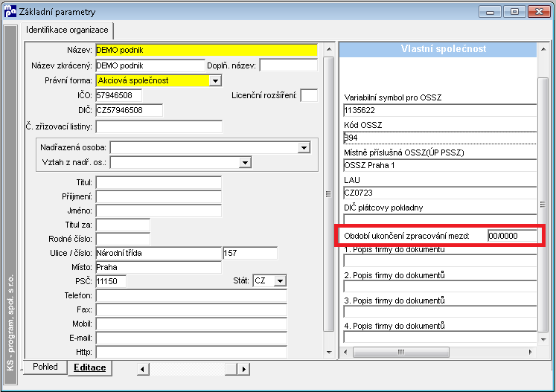Click the Název zkrácený field
The image size is (556, 392).
[150, 65]
